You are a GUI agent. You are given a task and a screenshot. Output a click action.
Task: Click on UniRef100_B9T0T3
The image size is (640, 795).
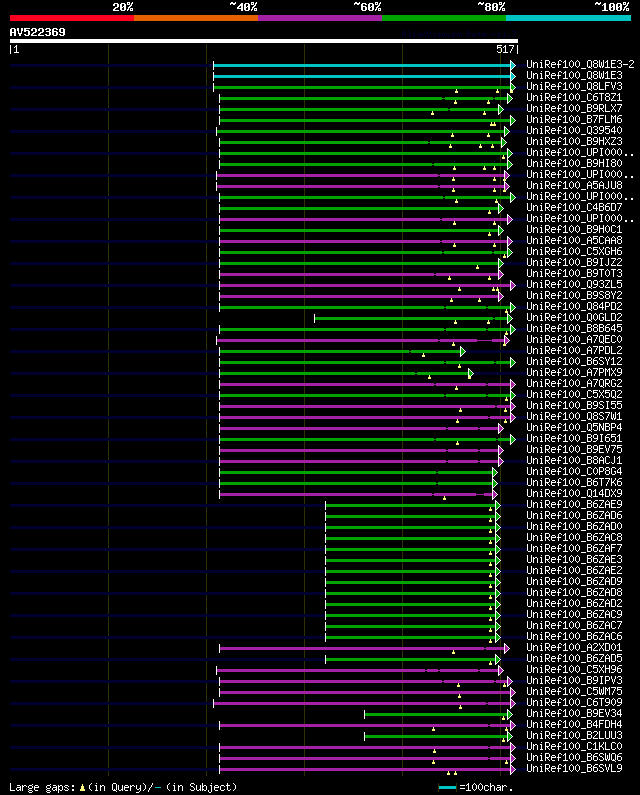pos(574,273)
